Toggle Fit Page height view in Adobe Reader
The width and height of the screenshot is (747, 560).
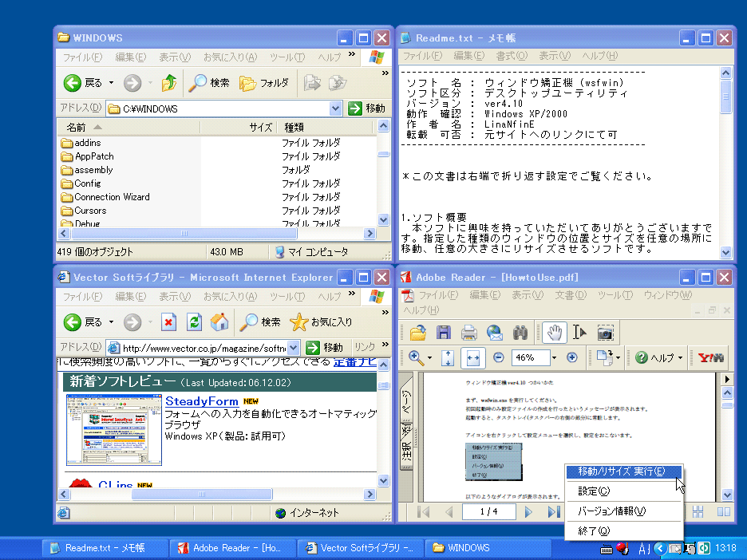point(448,357)
